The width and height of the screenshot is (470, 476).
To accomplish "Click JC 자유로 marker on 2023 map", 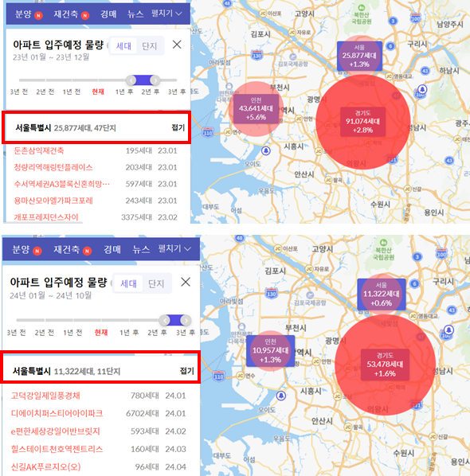I will click(x=292, y=32).
